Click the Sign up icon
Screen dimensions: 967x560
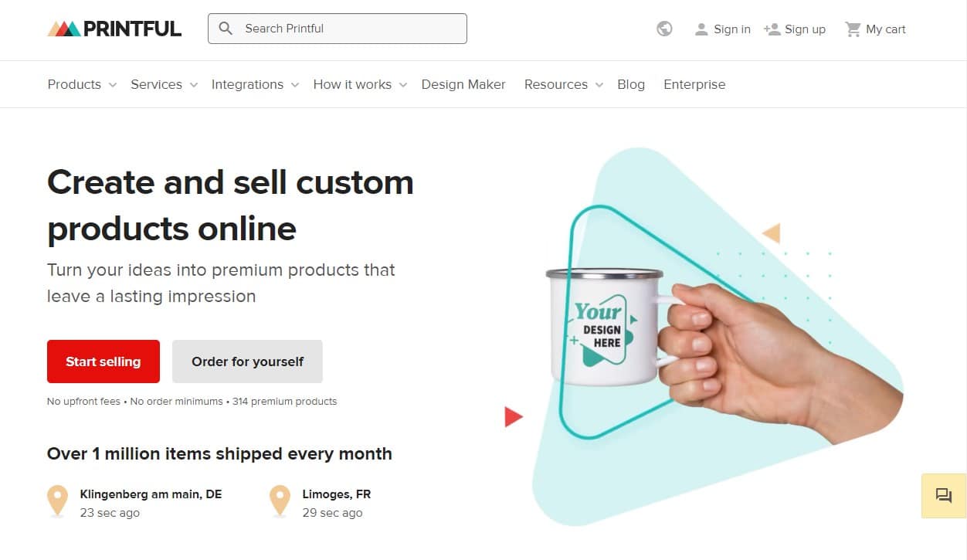tap(772, 29)
